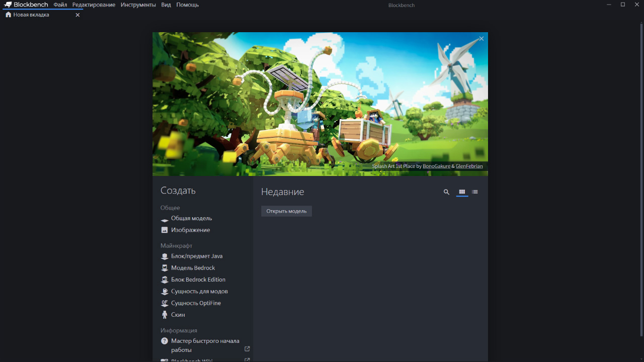Open the BonoGakure credit link
Viewport: 644px width, 362px height.
[436, 166]
